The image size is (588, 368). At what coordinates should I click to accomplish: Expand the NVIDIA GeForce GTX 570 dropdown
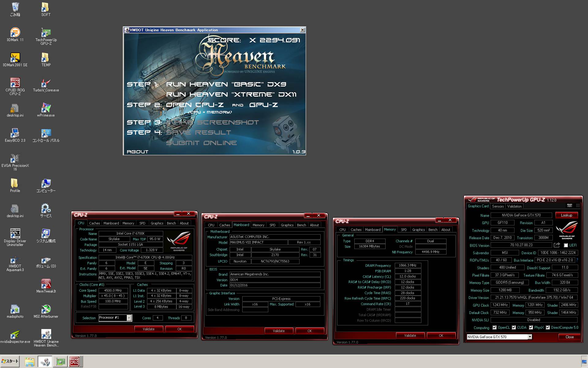point(530,337)
